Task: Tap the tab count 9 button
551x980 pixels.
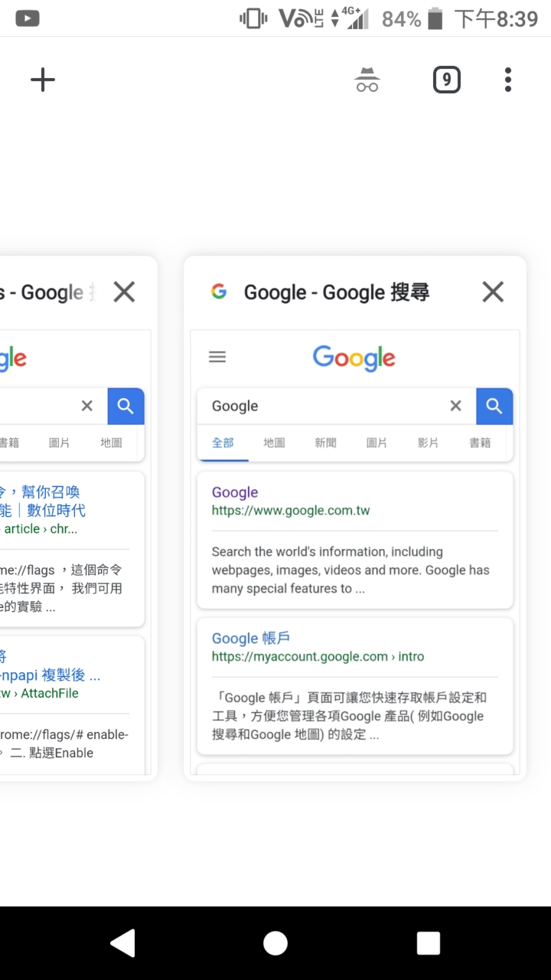Action: pos(447,80)
